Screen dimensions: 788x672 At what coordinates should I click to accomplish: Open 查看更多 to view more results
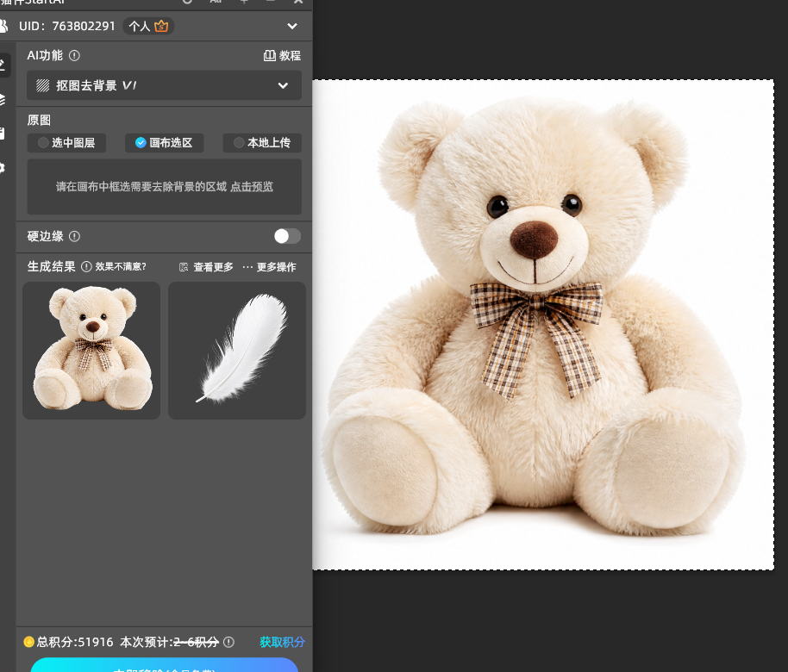click(x=207, y=267)
